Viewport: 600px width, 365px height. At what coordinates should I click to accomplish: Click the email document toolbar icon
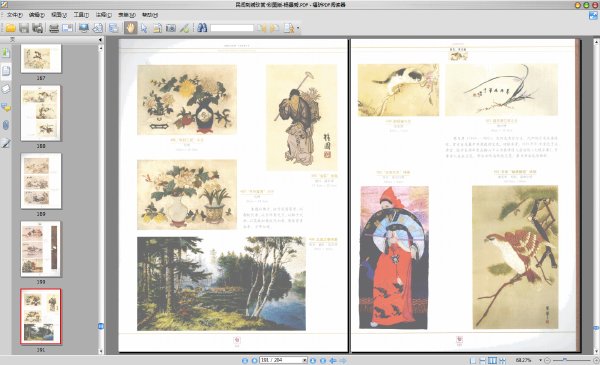pos(67,28)
